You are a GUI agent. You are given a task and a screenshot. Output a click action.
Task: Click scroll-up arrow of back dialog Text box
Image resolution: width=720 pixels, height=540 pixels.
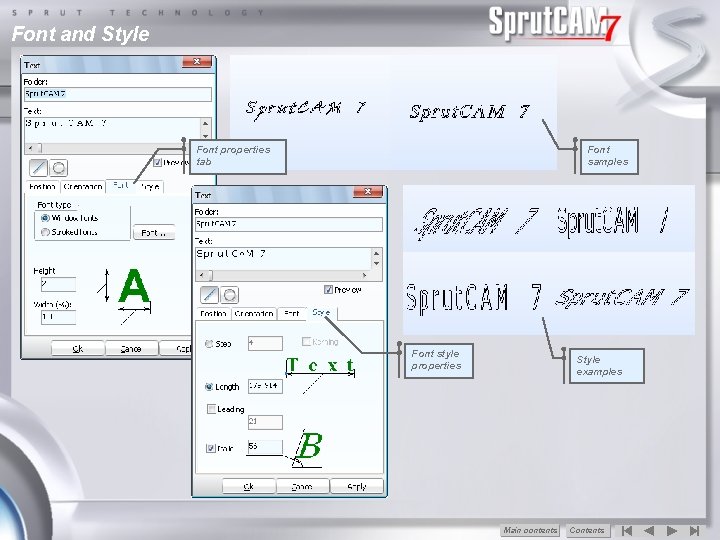206,123
